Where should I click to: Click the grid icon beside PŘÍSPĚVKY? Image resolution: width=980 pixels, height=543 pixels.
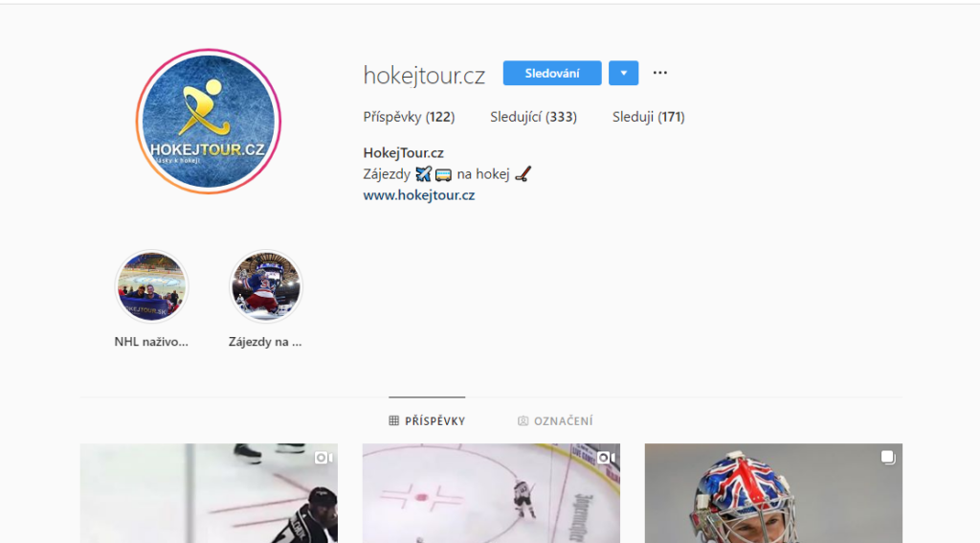[393, 420]
